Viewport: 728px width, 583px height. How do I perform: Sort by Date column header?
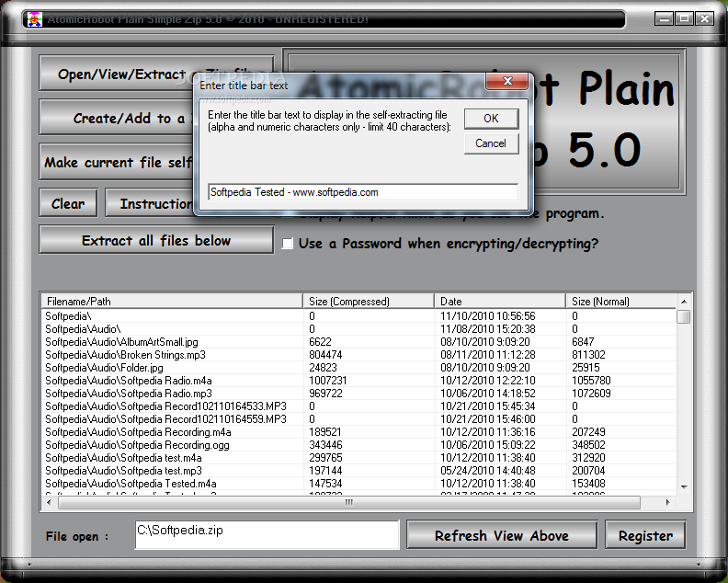500,302
